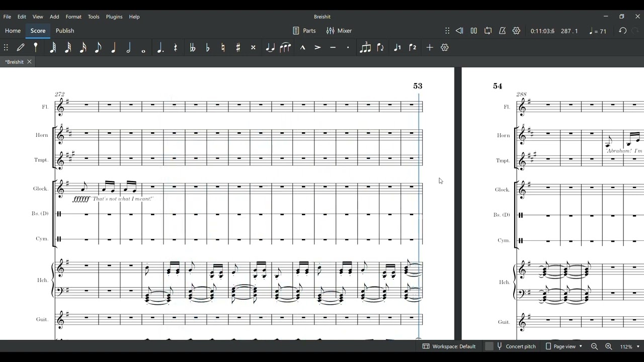
Task: Zoom out the score
Action: tap(594, 346)
